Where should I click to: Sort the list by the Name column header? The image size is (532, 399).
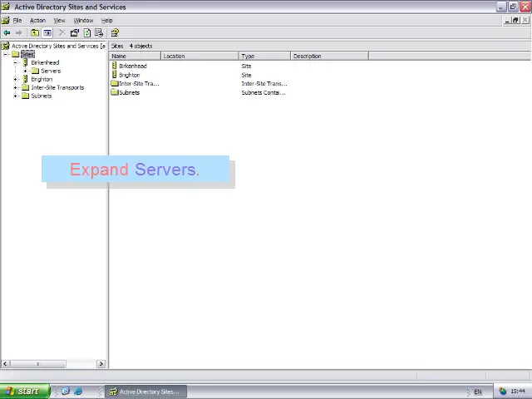[x=135, y=56]
